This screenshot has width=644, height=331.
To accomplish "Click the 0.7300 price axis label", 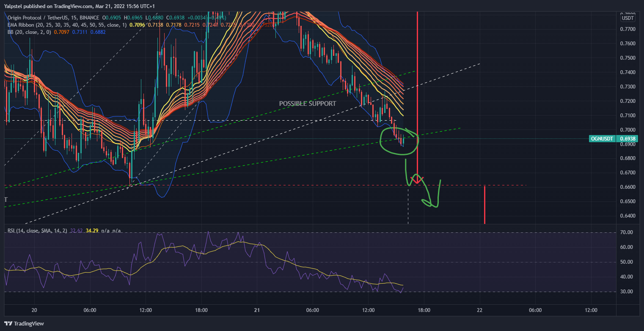I will 627,87.
